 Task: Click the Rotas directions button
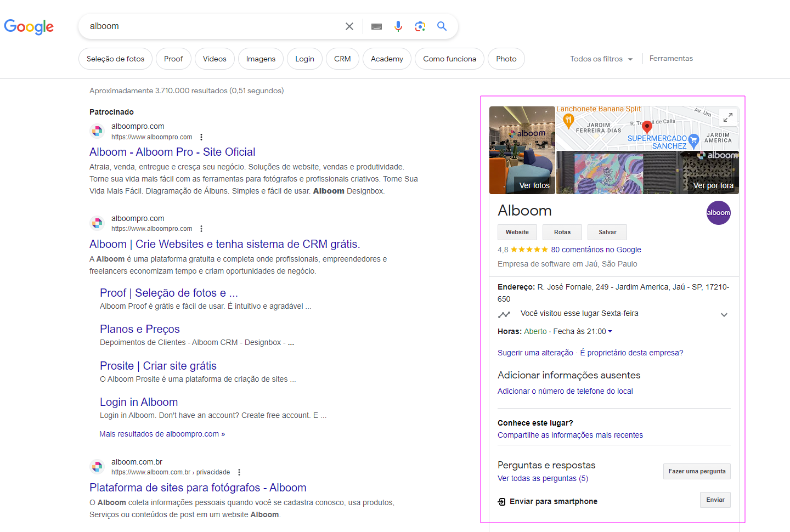pyautogui.click(x=562, y=232)
